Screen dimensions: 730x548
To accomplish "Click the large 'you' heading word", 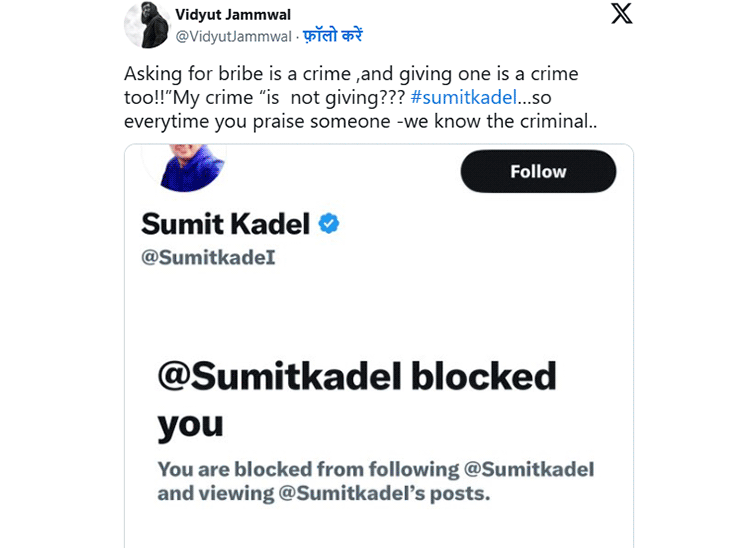I will point(190,426).
